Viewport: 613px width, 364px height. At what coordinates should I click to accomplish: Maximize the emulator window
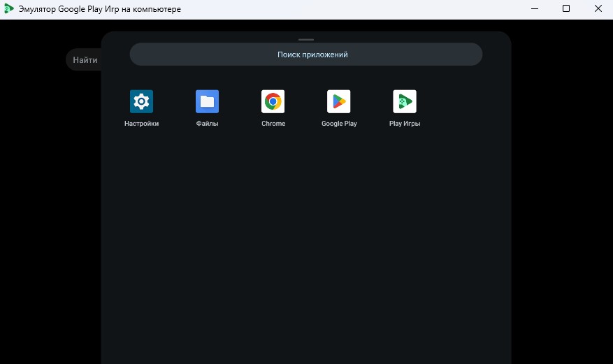566,8
